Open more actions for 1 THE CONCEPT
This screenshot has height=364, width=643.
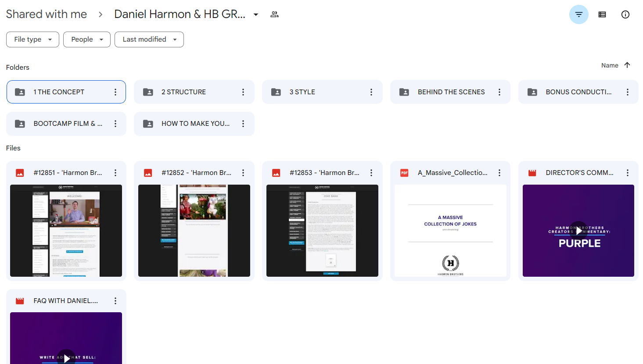[x=115, y=92]
